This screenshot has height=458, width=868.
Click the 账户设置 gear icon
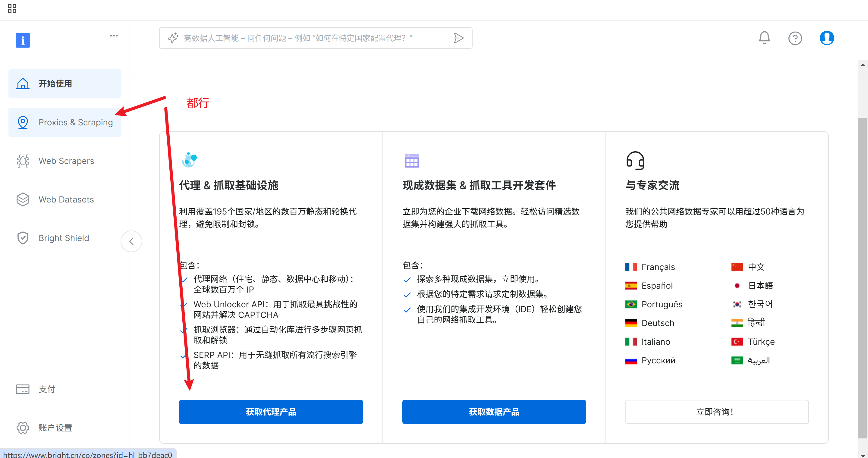click(x=23, y=428)
